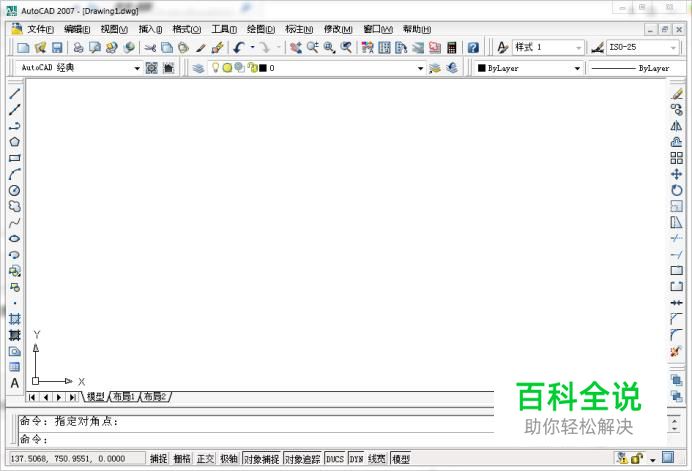Select the Spline tool
Screen dimensions: 692x471
click(x=15, y=223)
